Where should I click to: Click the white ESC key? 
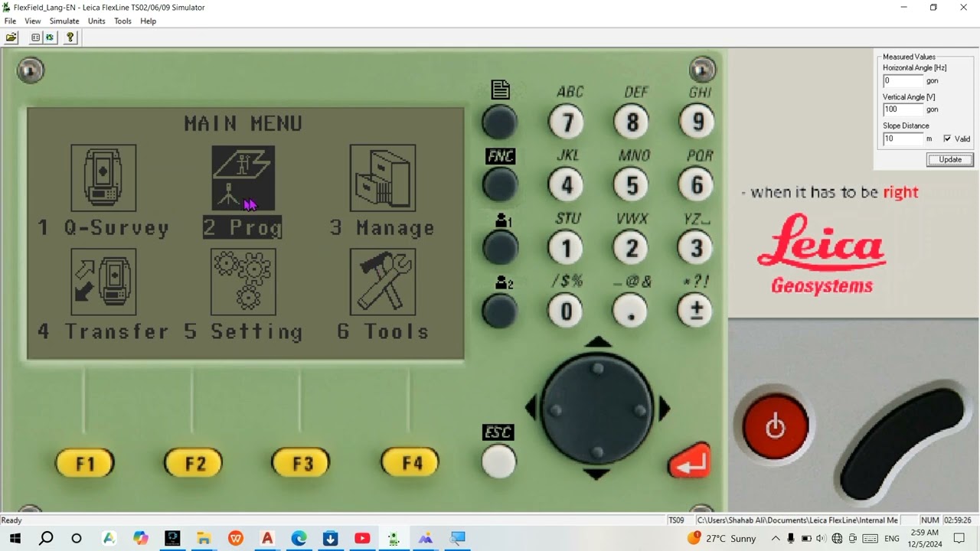pos(499,461)
